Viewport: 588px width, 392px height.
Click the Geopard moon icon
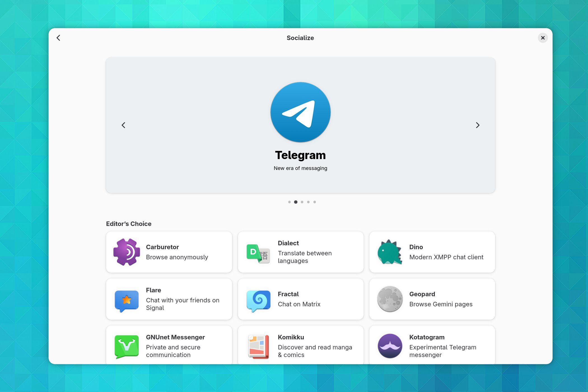390,299
